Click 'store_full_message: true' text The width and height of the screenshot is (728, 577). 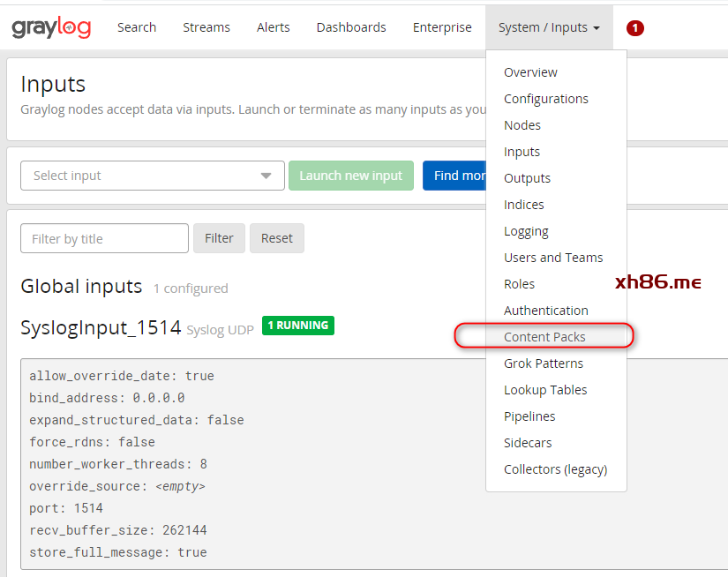click(x=118, y=552)
